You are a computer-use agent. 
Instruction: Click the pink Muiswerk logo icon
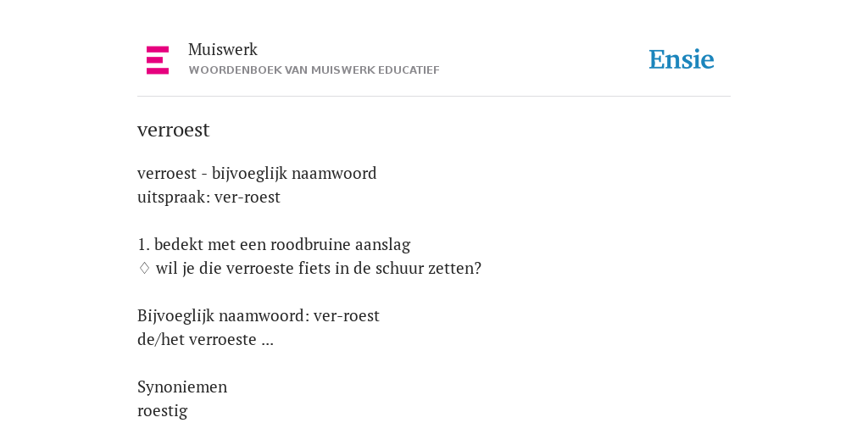click(158, 60)
